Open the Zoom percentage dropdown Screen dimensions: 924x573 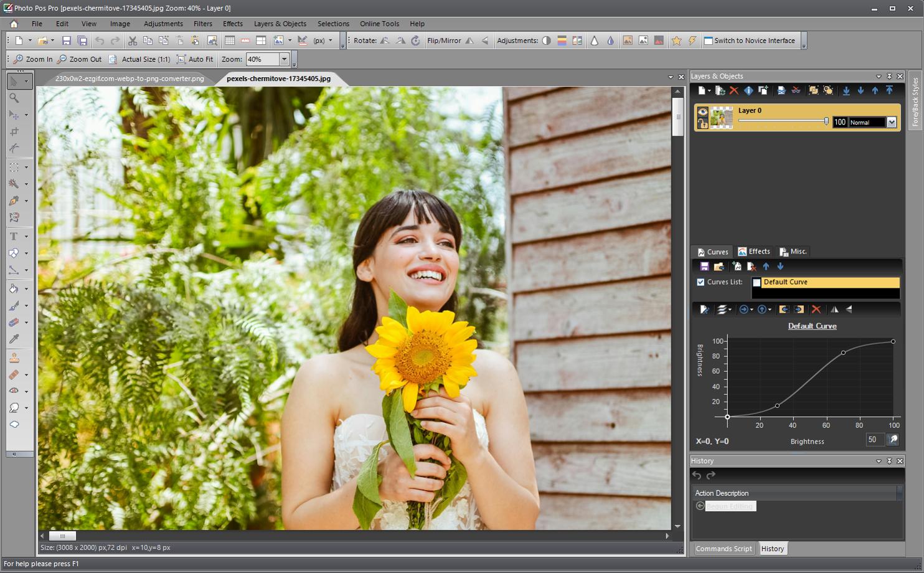(285, 59)
